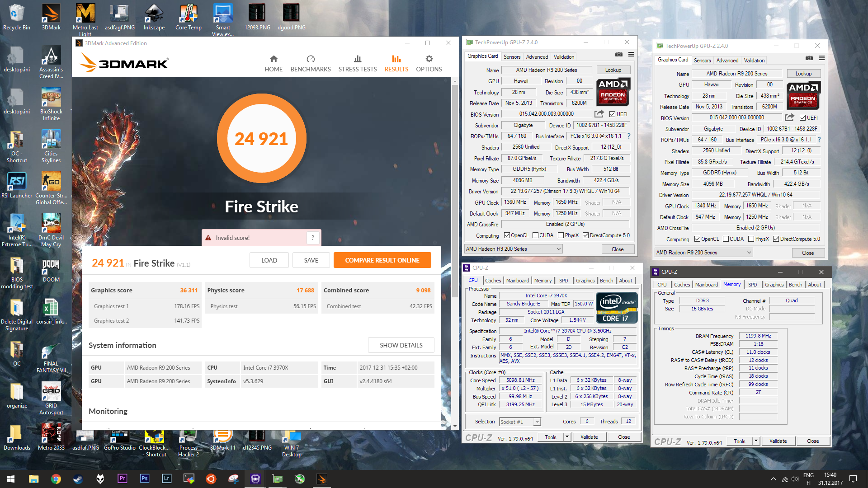Click Lookup button in left GPU-Z
This screenshot has width=868, height=488.
(613, 70)
